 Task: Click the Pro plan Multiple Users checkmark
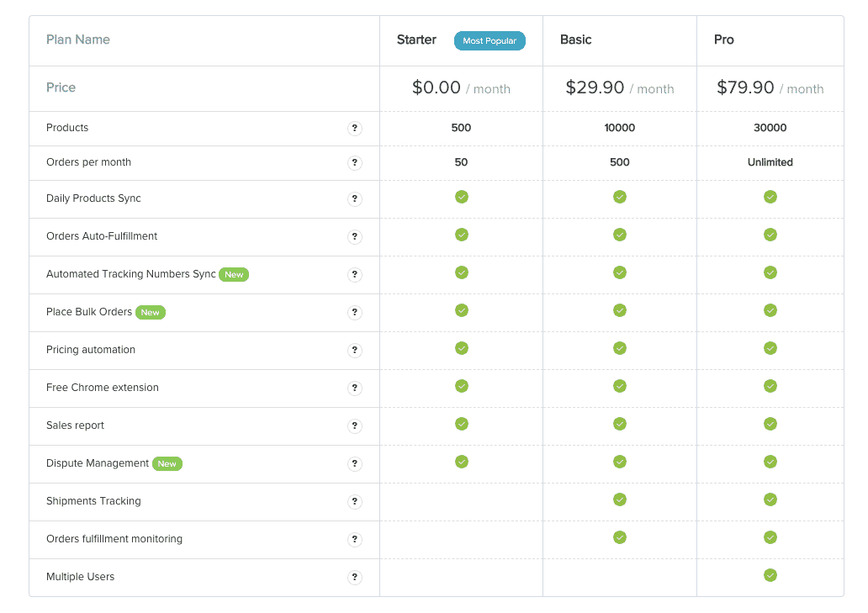(x=770, y=575)
